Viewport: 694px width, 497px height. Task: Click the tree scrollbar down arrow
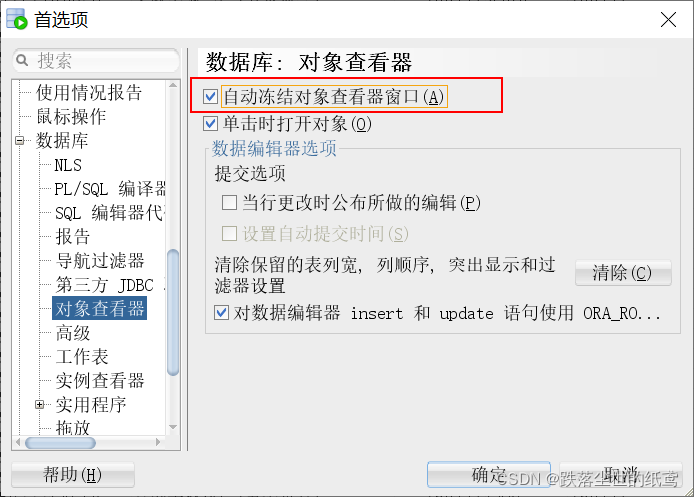(x=173, y=427)
